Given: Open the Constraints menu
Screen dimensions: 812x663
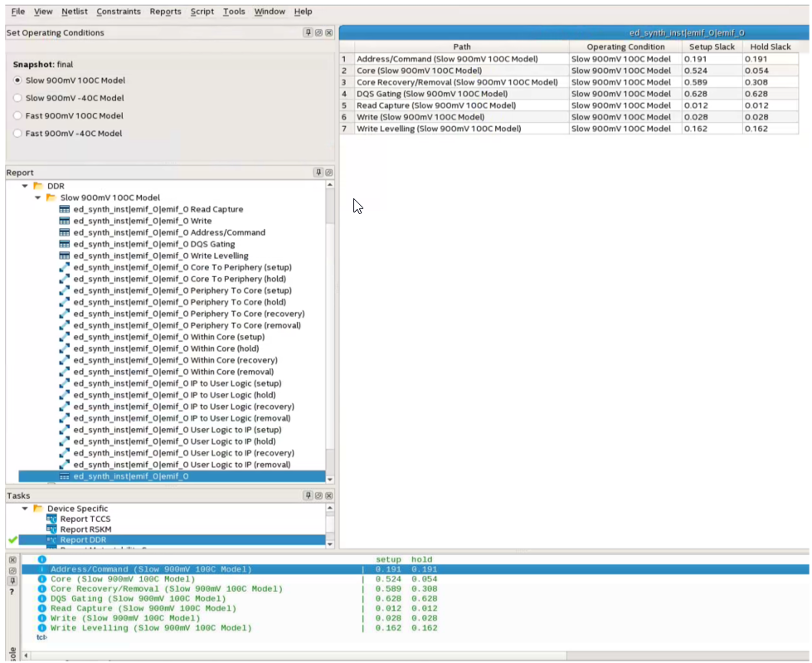Looking at the screenshot, I should [118, 12].
